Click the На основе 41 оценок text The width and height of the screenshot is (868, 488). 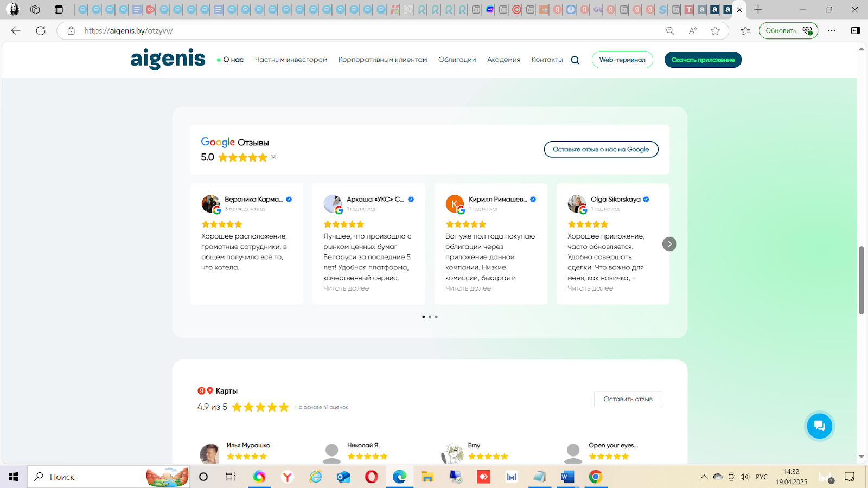(322, 407)
